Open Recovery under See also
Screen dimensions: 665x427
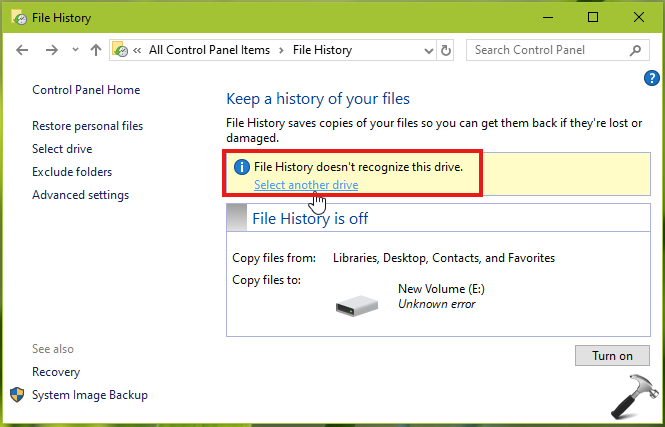tap(56, 372)
